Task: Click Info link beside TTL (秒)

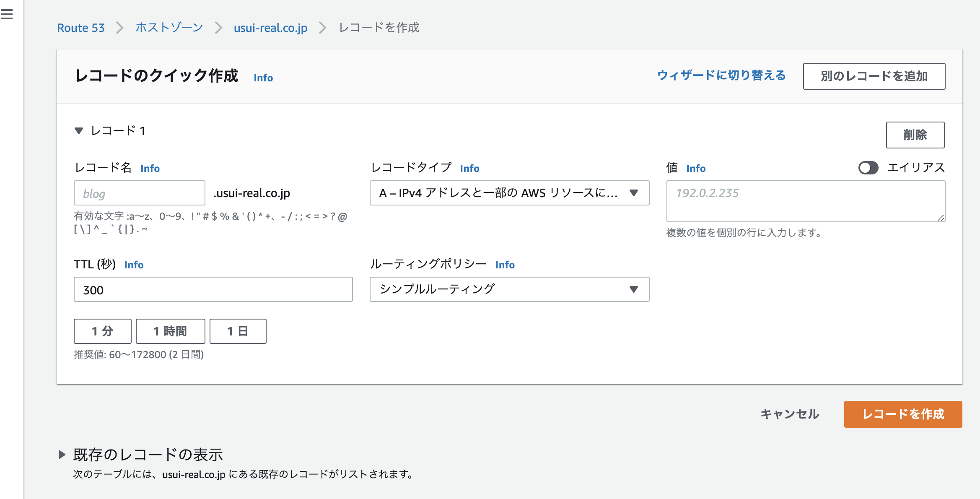Action: pos(134,265)
